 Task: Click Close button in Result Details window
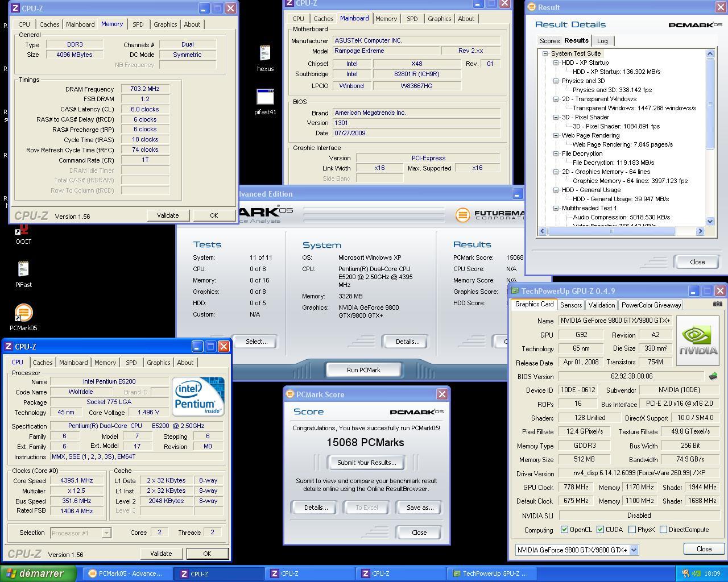click(697, 262)
